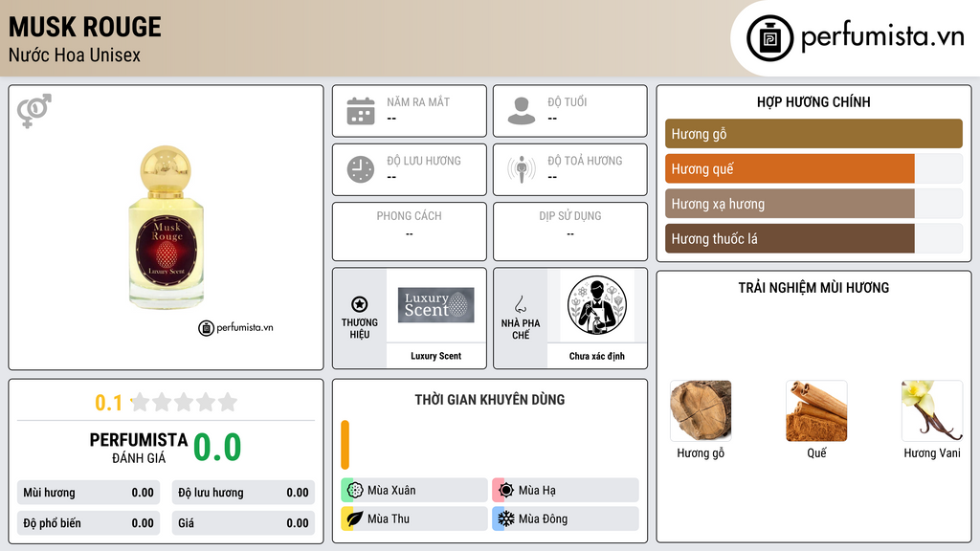
Task: Click the orange vertical season bar
Action: pos(345,445)
